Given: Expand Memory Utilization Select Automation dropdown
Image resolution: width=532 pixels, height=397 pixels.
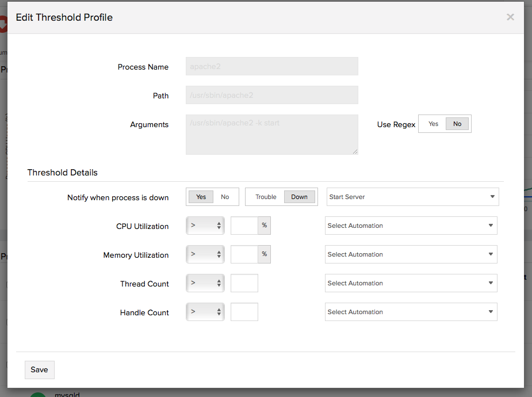Looking at the screenshot, I should pyautogui.click(x=411, y=254).
